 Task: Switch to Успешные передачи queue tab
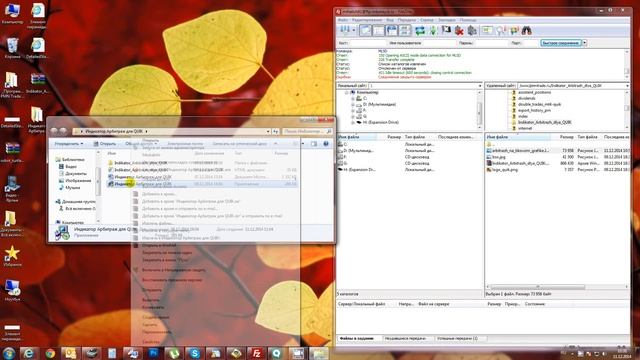[x=457, y=339]
